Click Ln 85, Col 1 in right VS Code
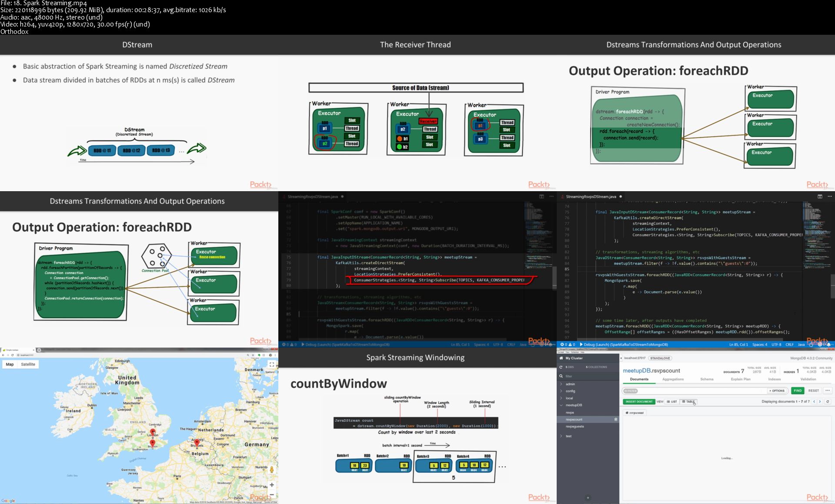The width and height of the screenshot is (835, 504). [x=738, y=345]
